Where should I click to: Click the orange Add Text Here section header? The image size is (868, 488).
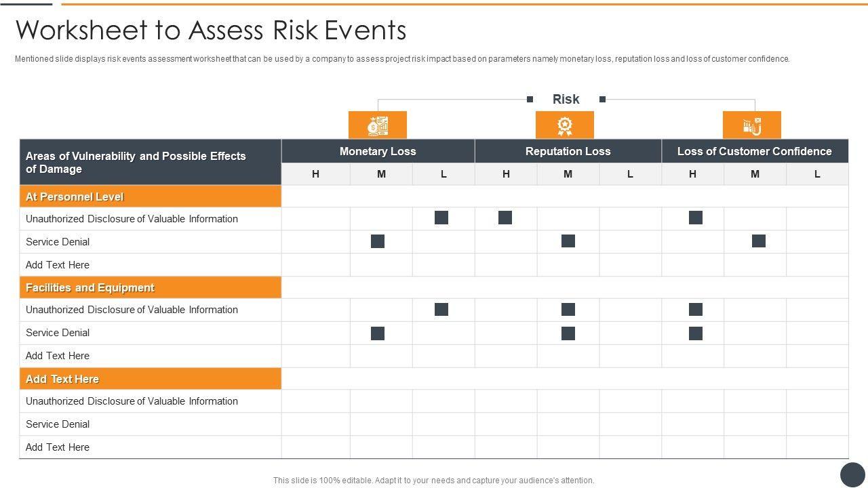point(151,379)
